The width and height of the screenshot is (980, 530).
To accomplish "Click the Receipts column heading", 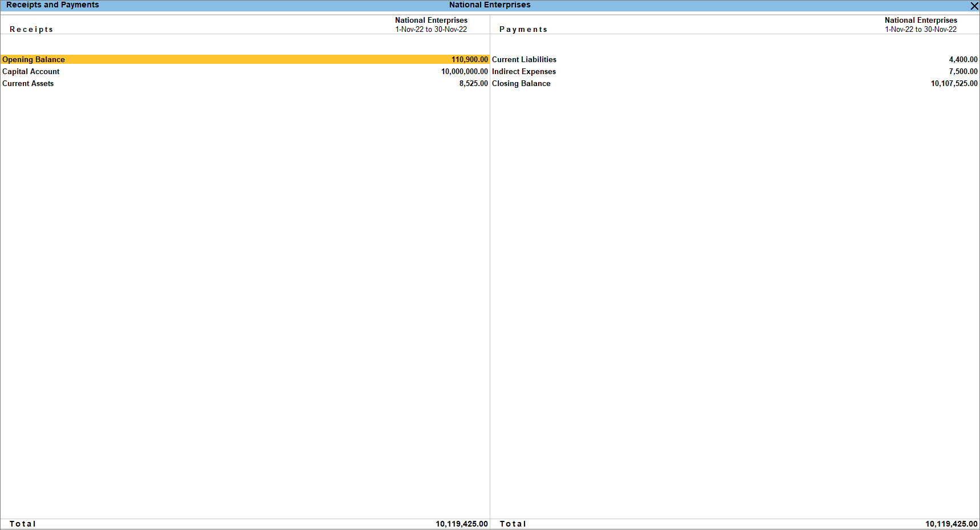I will [31, 29].
